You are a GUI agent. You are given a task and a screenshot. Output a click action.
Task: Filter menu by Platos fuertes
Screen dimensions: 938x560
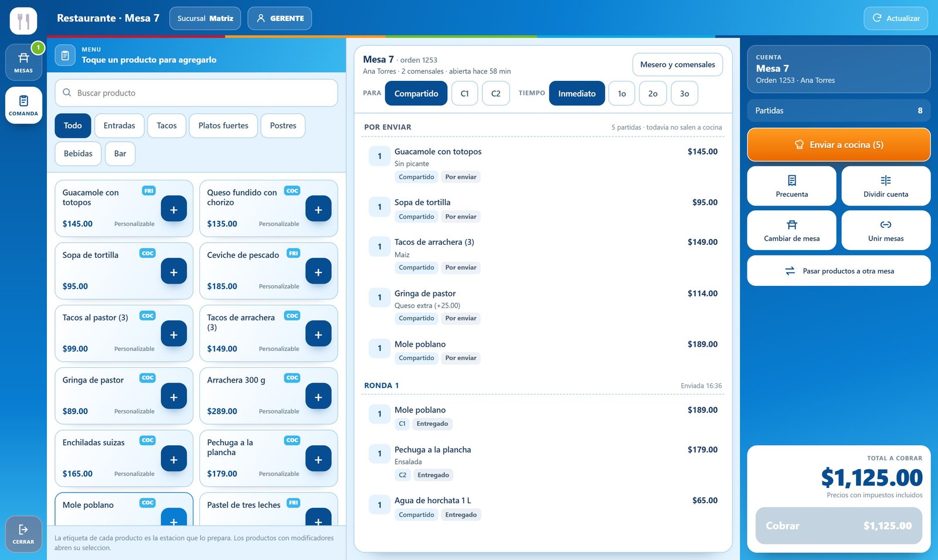click(x=223, y=125)
